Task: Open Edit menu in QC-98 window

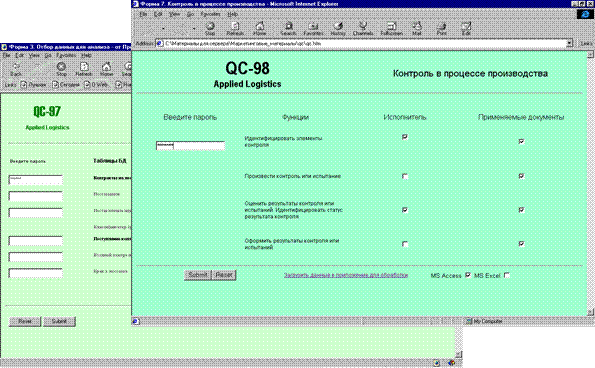Action: tap(158, 14)
